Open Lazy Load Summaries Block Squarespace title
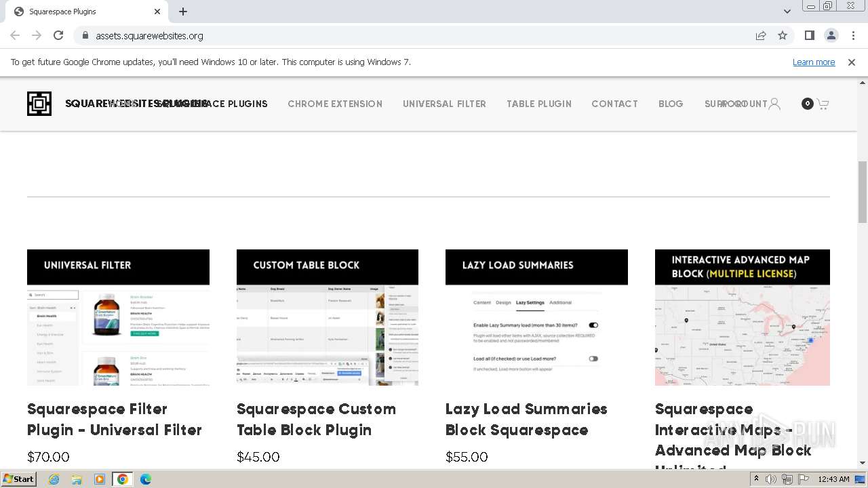 point(526,420)
